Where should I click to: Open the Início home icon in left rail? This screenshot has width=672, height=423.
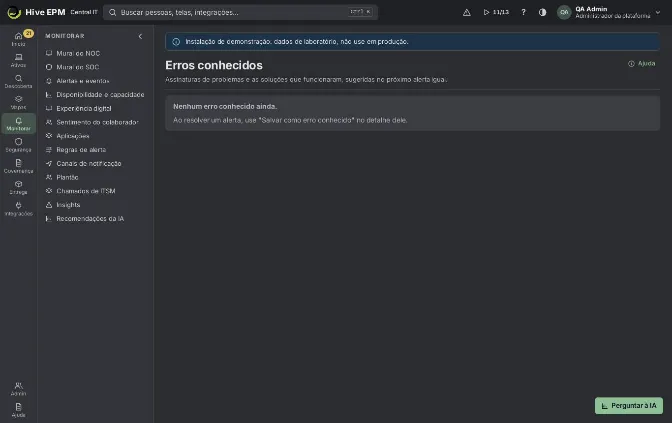point(18,39)
